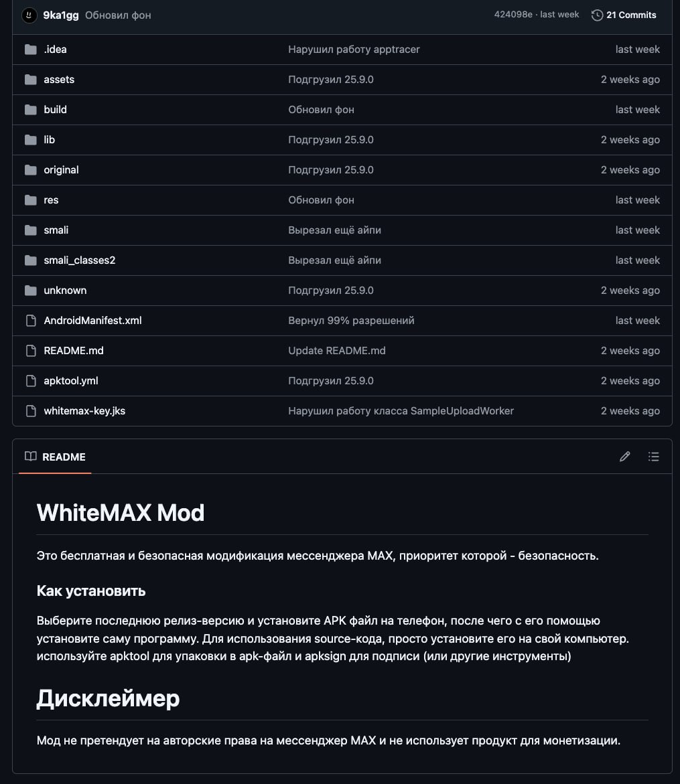Click the 9ka1gg avatar image
Screen dimensions: 680x784
coord(29,14)
